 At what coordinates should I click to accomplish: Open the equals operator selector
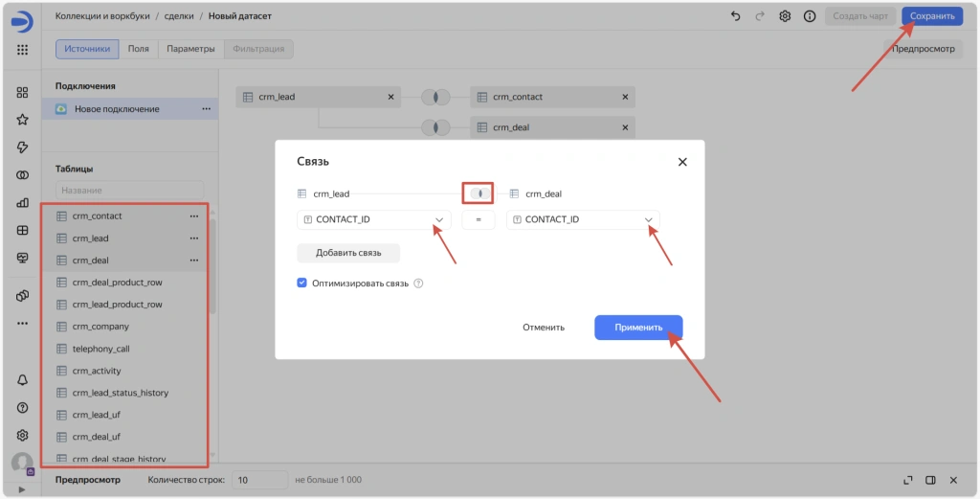tap(478, 220)
